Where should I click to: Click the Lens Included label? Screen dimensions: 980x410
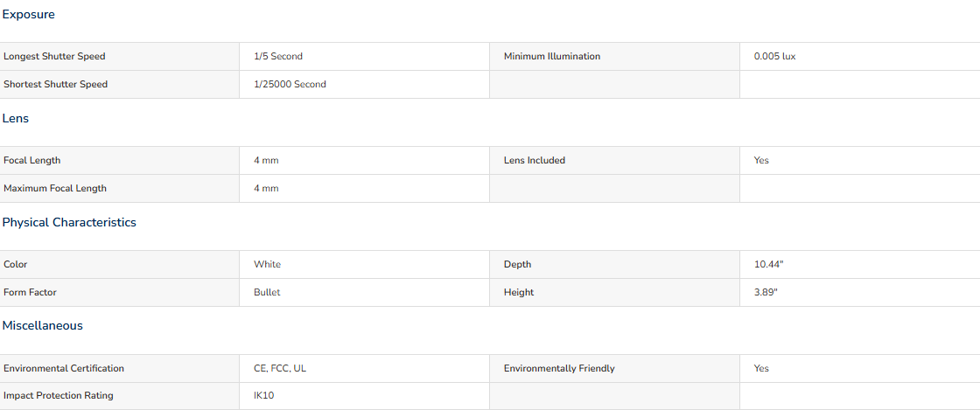[535, 160]
